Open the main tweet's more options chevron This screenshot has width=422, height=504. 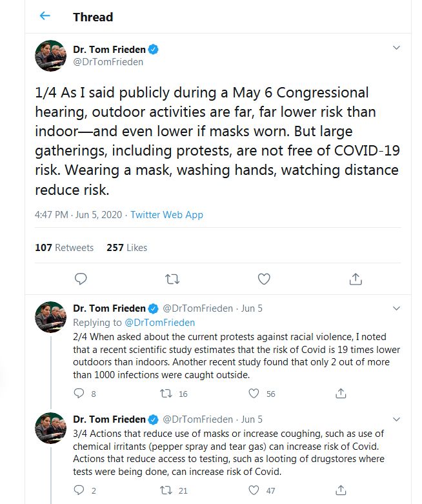(x=396, y=48)
